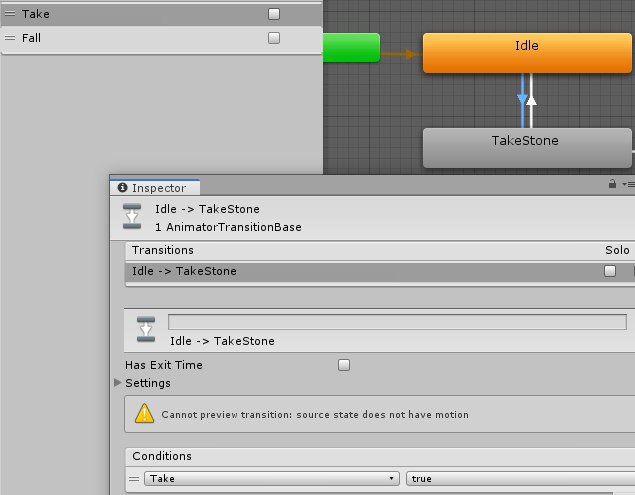Grab the Take condition row drag handle

[x=134, y=479]
